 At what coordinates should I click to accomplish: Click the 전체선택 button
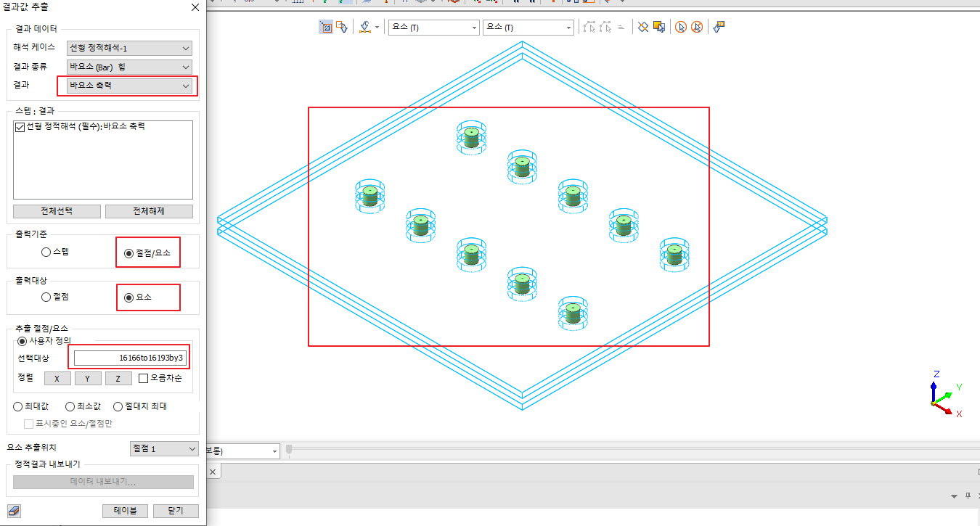pos(57,211)
